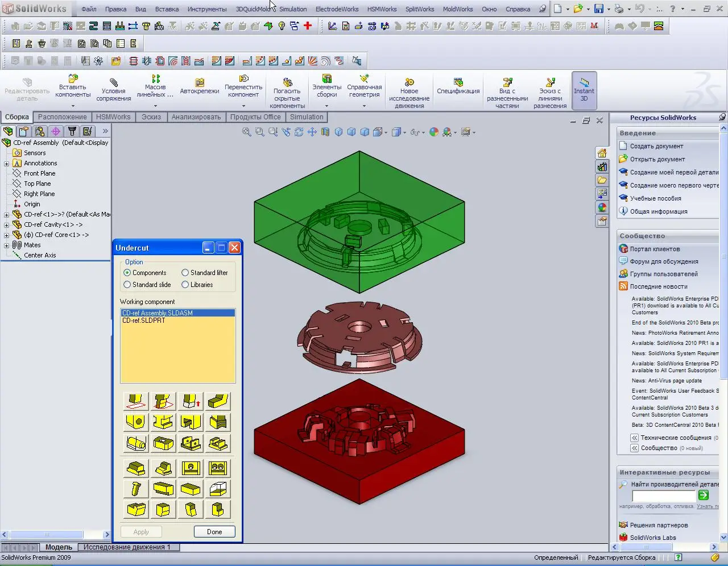Open Вид с разнесенными частями exploded view

(x=507, y=82)
